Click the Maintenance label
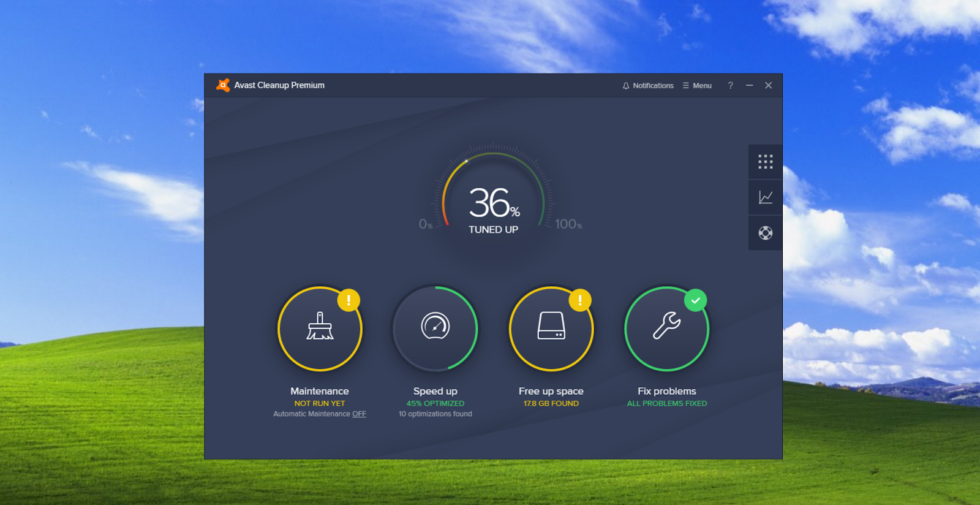The height and width of the screenshot is (505, 980). click(320, 391)
